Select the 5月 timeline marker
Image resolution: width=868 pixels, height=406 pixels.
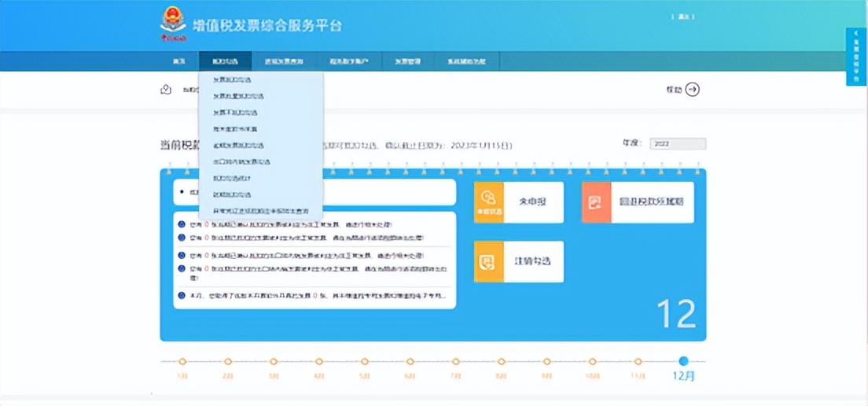click(365, 362)
